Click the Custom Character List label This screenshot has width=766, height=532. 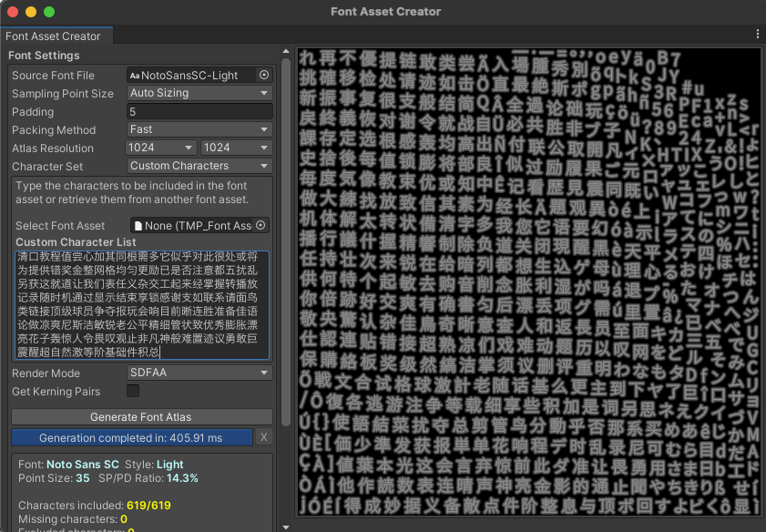pos(76,241)
